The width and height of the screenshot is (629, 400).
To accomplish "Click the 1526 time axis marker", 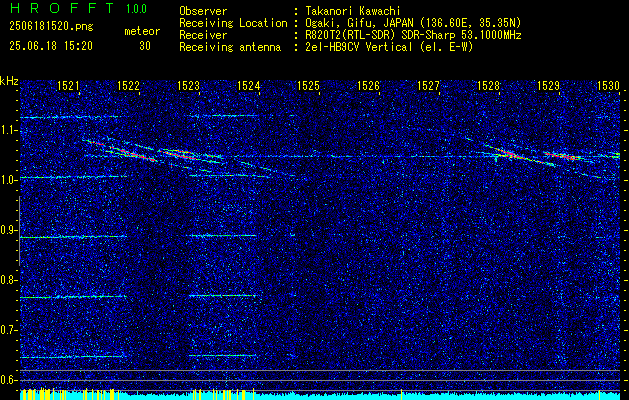I will 369,85.
